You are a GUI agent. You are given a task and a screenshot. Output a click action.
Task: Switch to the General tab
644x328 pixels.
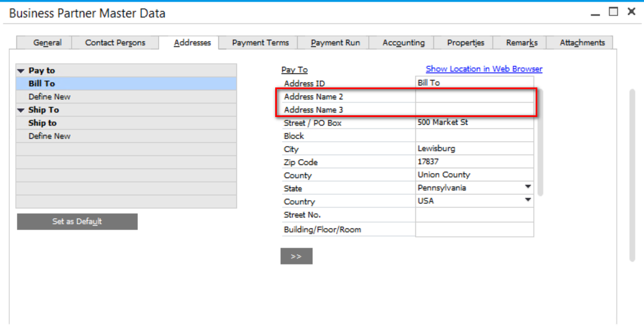(48, 43)
